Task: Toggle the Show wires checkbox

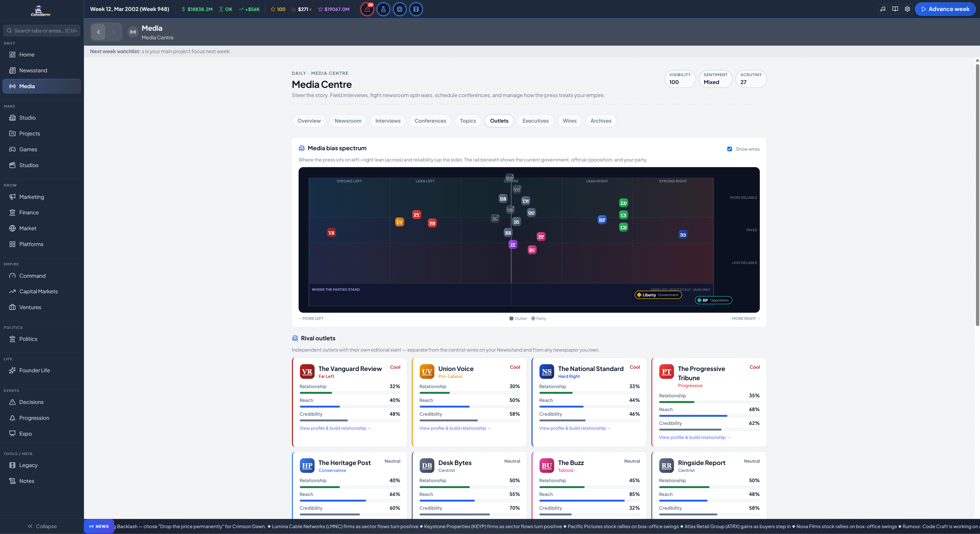Action: pos(730,149)
